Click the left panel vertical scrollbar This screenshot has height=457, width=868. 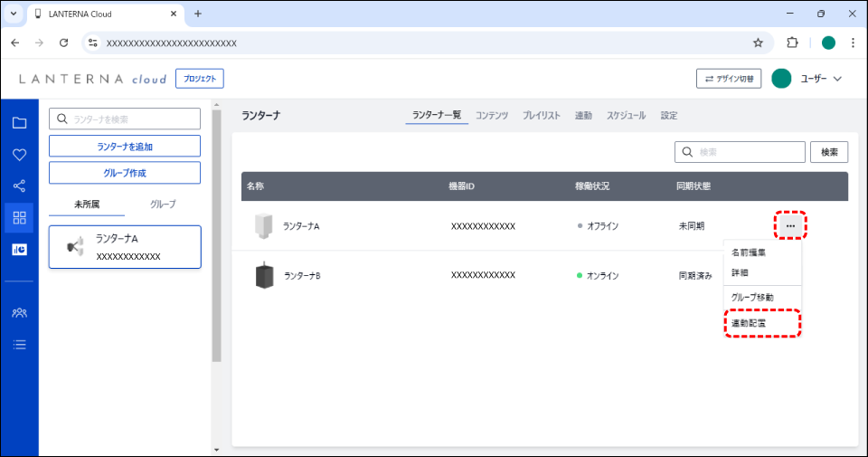pyautogui.click(x=215, y=235)
